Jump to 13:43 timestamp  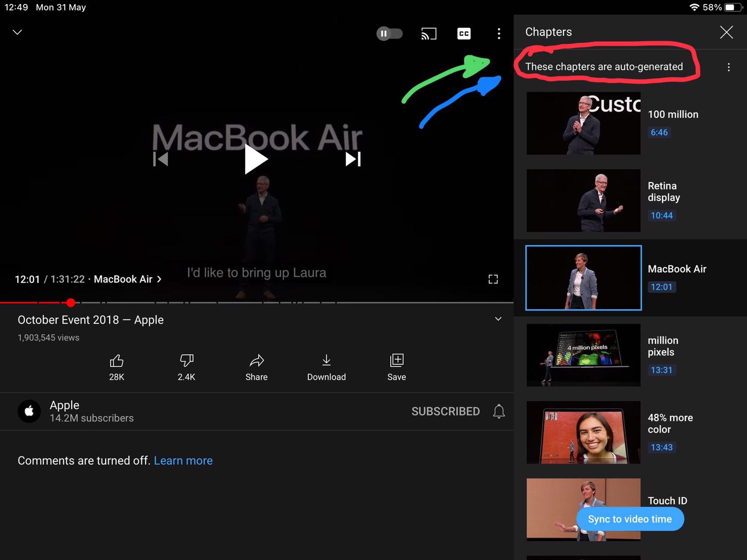[x=662, y=447]
